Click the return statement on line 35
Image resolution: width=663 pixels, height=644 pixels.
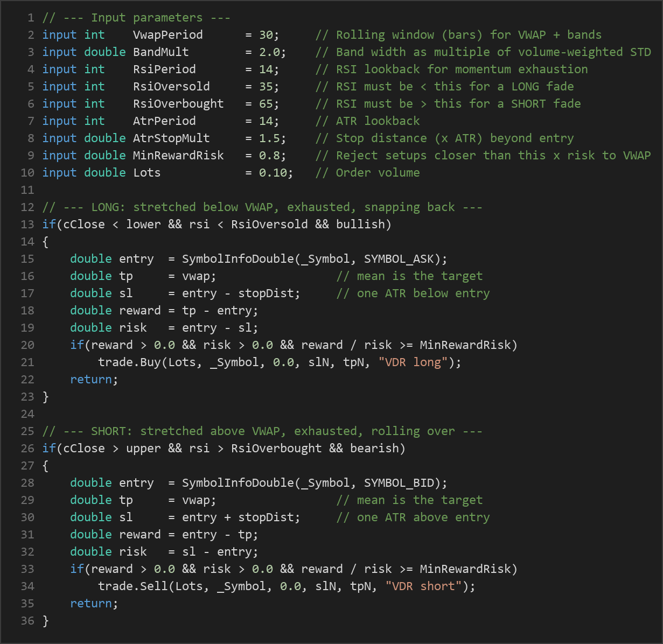coord(94,604)
